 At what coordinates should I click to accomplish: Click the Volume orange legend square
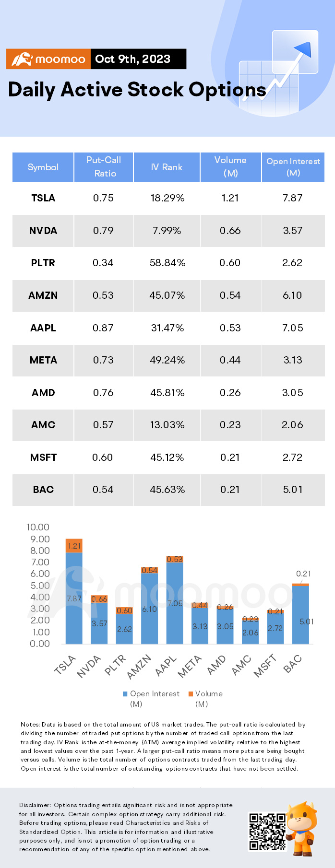191,694
